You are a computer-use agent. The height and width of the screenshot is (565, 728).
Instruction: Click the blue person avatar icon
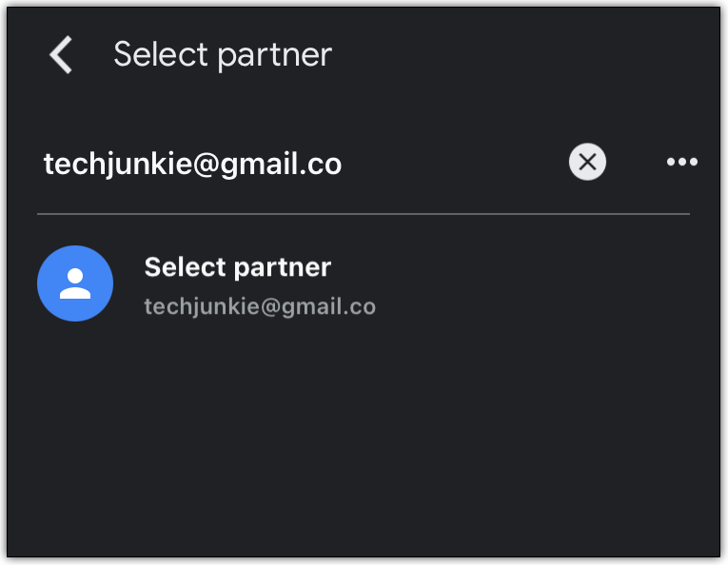point(75,283)
